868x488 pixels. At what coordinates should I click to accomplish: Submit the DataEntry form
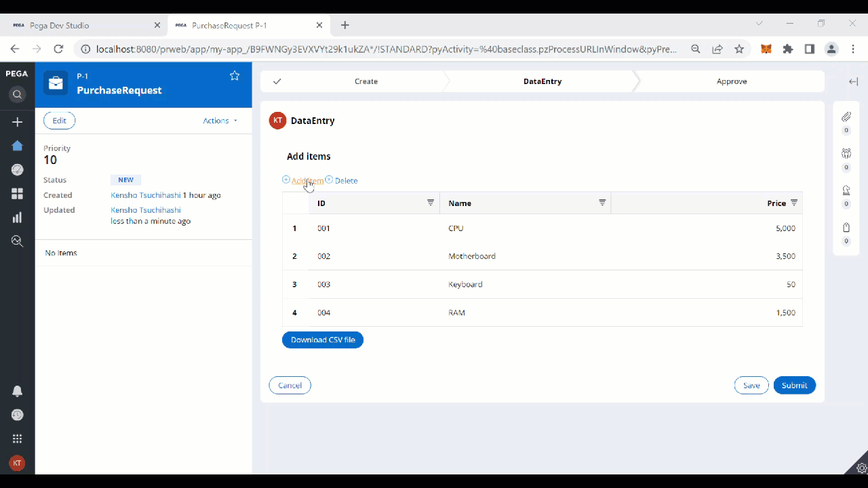click(794, 385)
